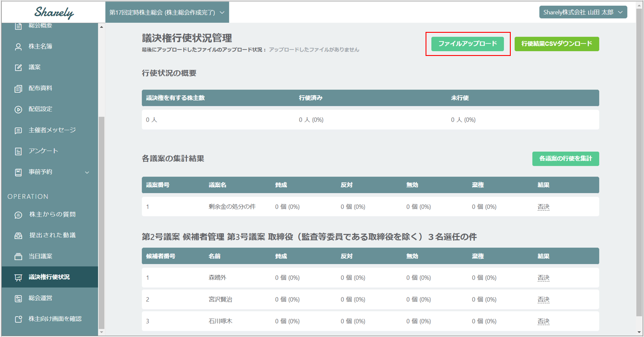Select 株主向け画面を確認 in sidebar menu
The width and height of the screenshot is (644, 337).
pos(55,319)
